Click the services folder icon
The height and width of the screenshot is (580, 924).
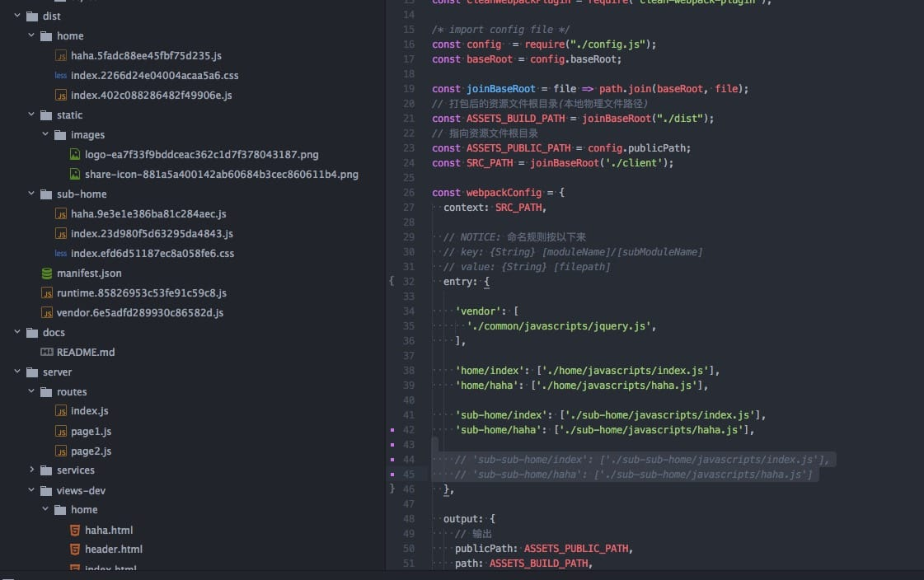[46, 470]
